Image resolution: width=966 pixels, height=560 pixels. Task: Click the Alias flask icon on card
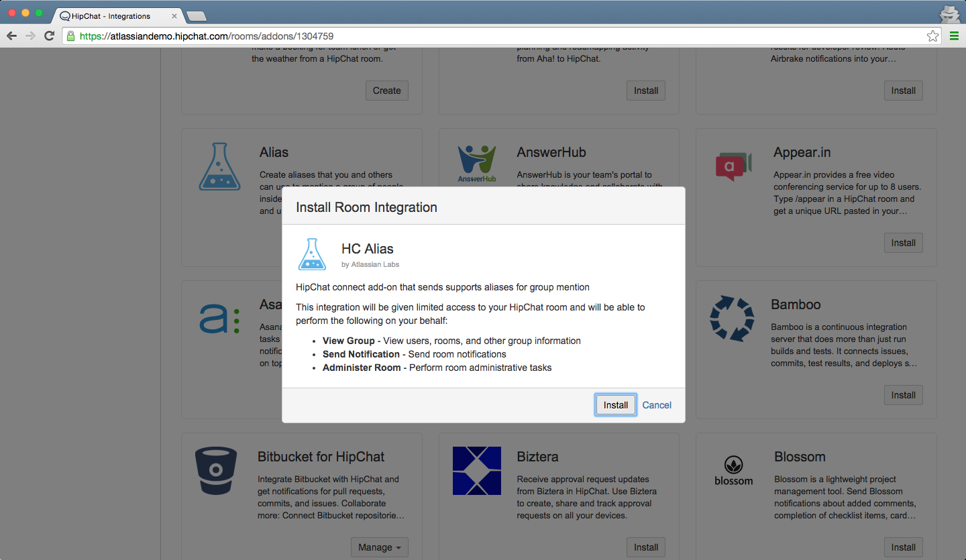219,166
